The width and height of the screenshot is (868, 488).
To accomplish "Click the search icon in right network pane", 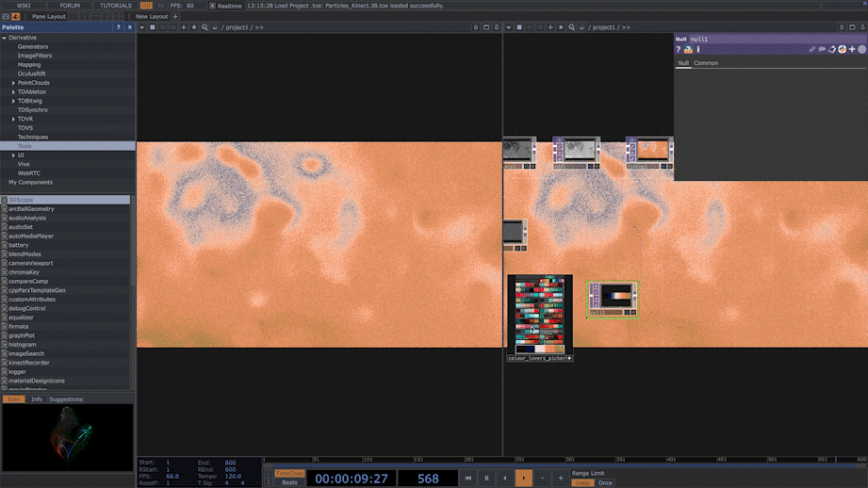I will click(571, 27).
